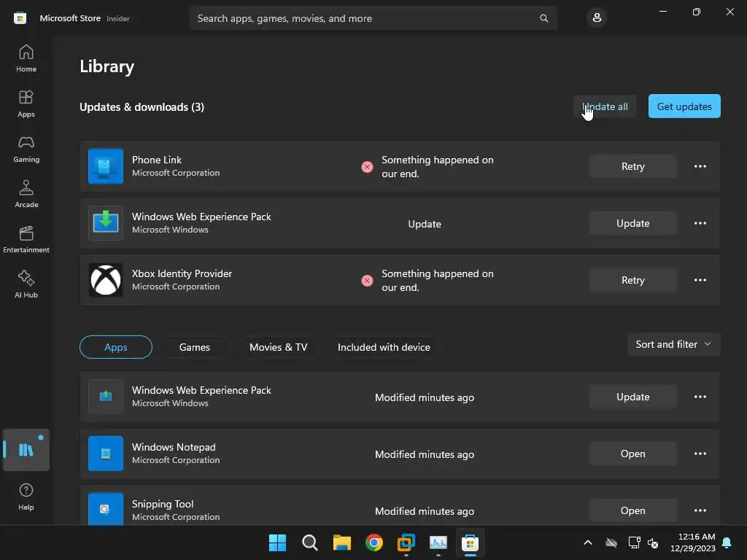Click the Snipping Tool app icon

point(106,509)
